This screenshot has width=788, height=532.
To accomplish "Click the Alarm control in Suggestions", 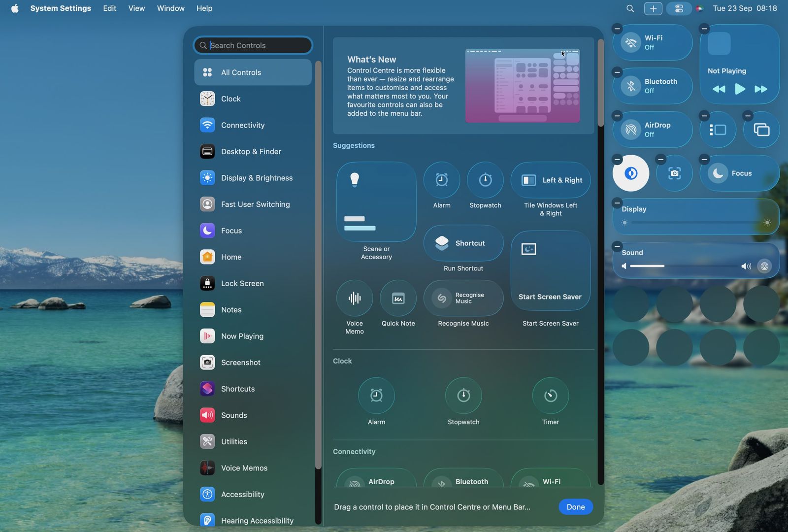I will 441,180.
